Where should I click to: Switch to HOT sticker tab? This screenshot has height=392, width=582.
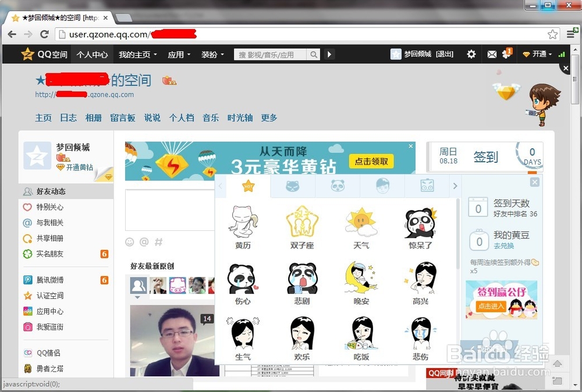248,186
